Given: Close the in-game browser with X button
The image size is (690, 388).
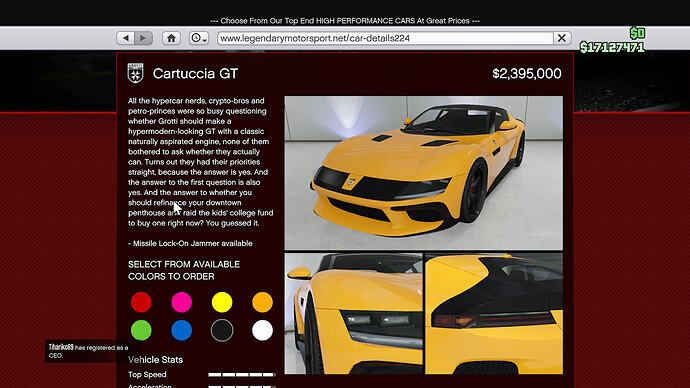Looking at the screenshot, I should pyautogui.click(x=562, y=38).
